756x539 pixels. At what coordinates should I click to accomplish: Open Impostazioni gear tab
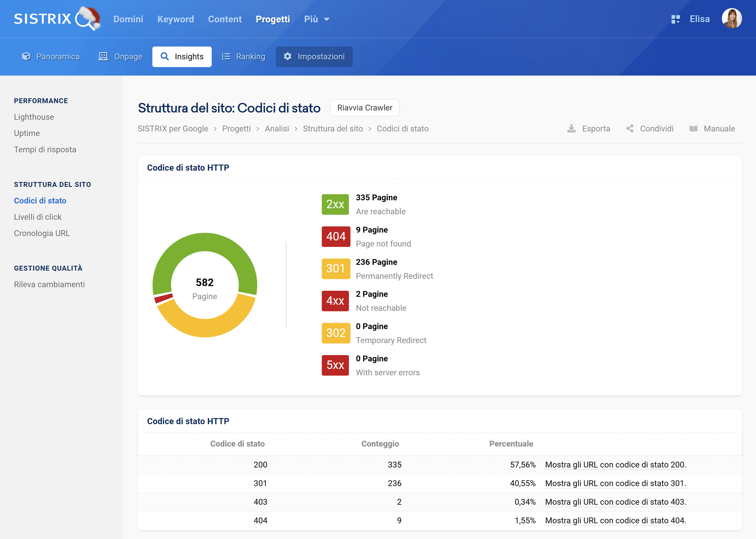314,57
